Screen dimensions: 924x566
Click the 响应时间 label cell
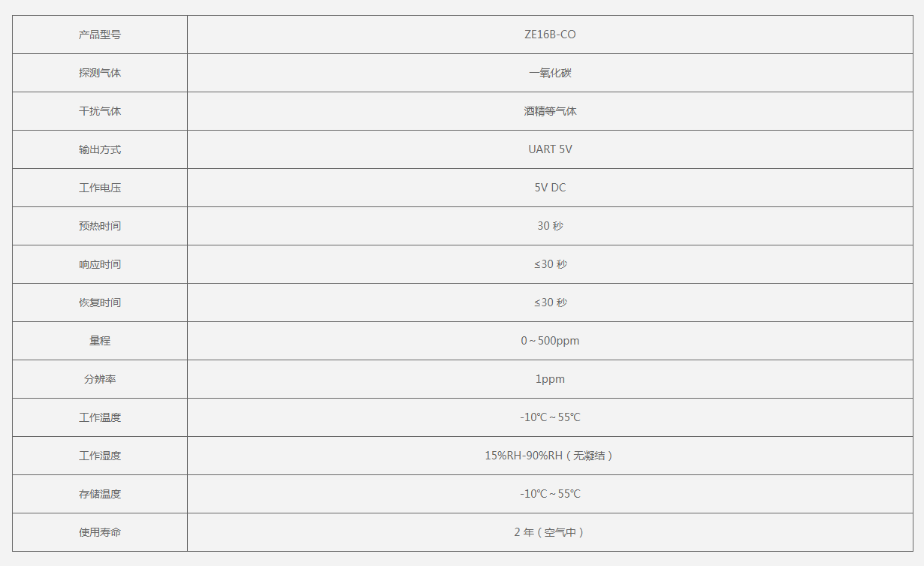(100, 265)
